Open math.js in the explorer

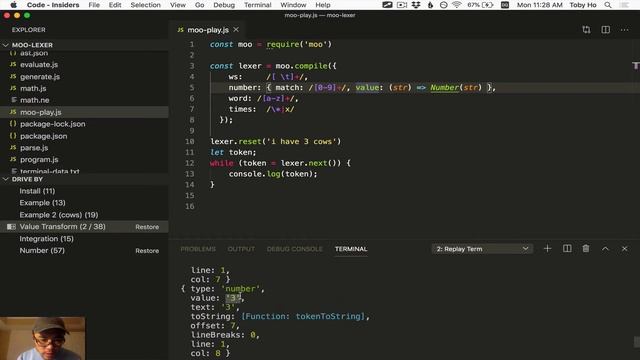[x=33, y=88]
